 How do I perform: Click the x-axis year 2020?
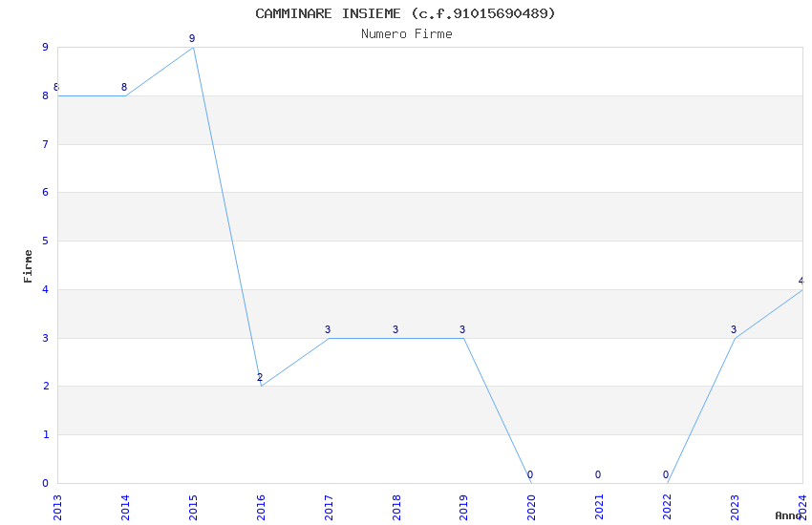click(x=532, y=508)
